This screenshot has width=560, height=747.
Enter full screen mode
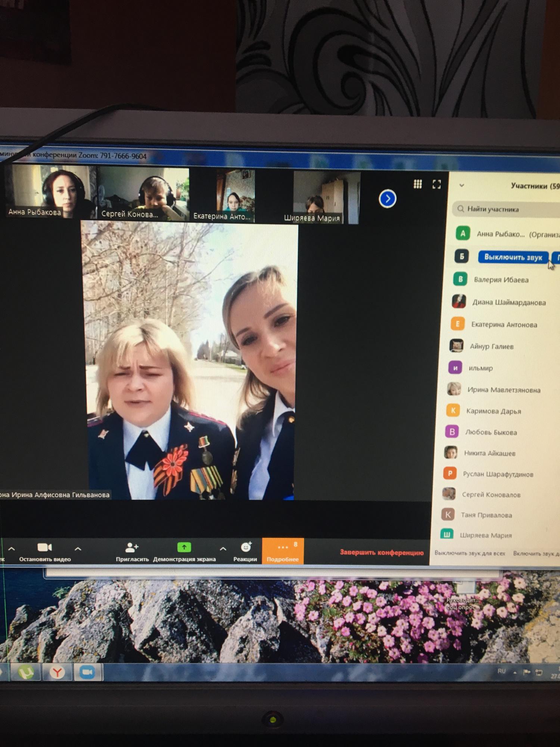point(436,184)
